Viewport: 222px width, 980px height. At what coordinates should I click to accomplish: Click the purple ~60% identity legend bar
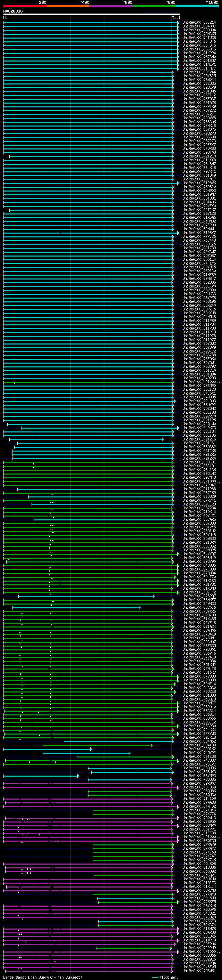[111, 6]
